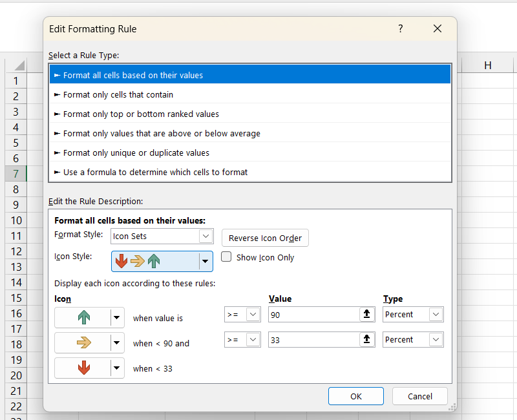Select "Format only cells that contain" rule type
The height and width of the screenshot is (420, 517).
[118, 94]
